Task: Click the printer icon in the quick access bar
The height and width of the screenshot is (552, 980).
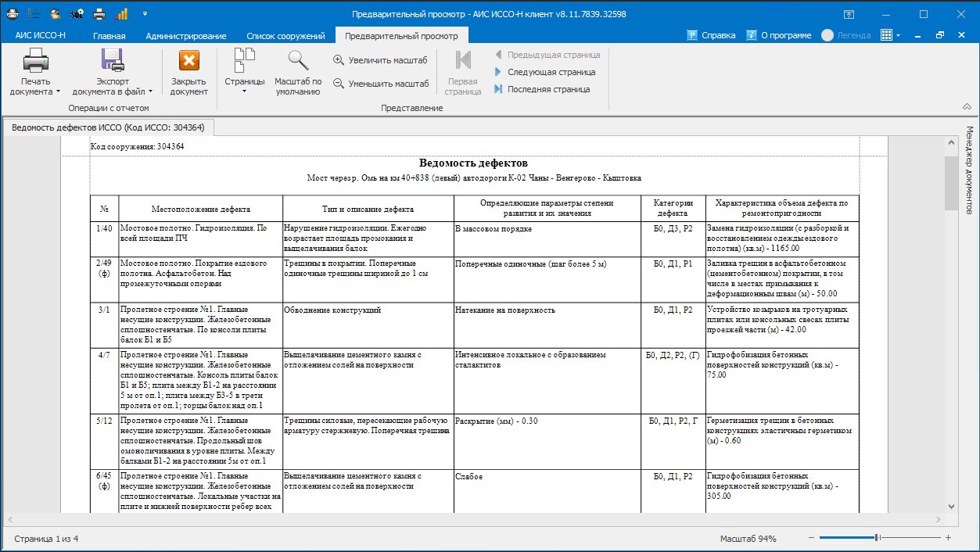Action: pyautogui.click(x=99, y=14)
